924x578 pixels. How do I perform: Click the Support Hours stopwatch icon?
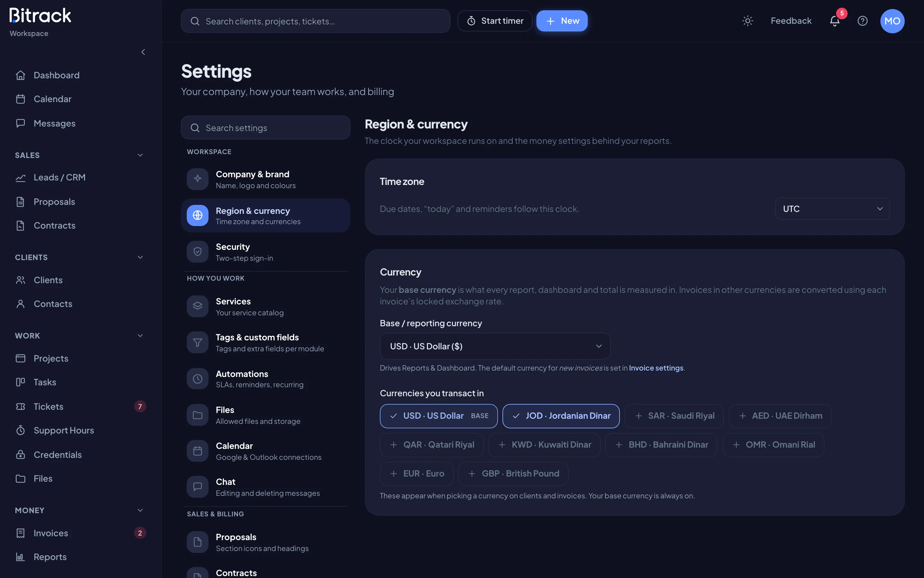pos(21,430)
